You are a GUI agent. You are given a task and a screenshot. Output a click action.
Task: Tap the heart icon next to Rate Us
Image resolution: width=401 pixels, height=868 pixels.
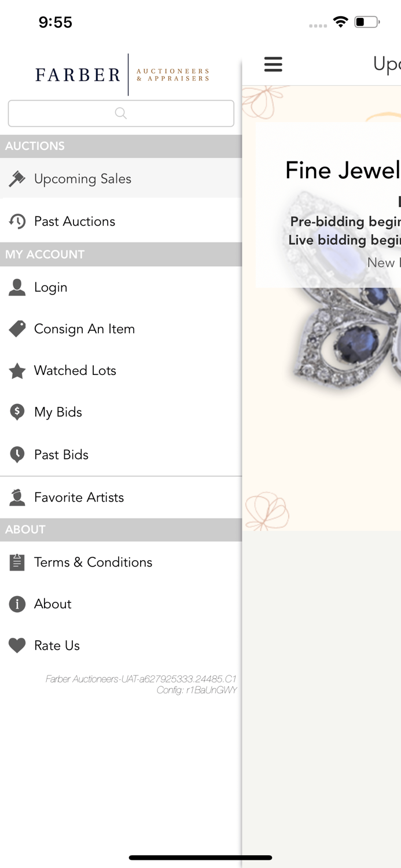17,645
